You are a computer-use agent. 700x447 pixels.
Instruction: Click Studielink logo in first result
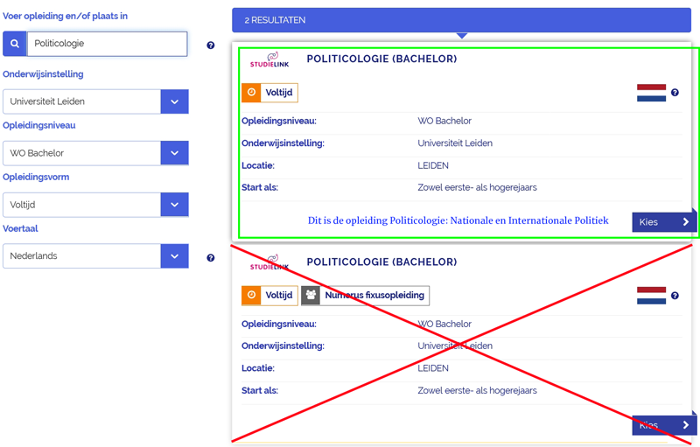(x=270, y=60)
